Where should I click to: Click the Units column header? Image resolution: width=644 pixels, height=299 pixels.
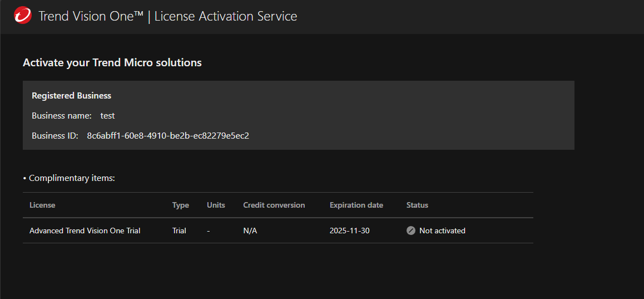pyautogui.click(x=216, y=205)
